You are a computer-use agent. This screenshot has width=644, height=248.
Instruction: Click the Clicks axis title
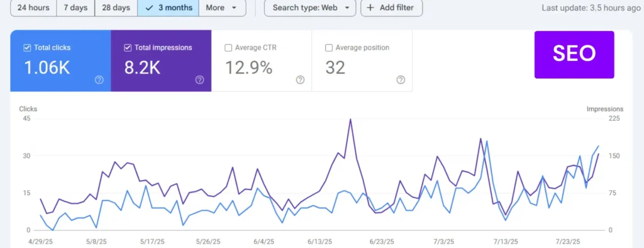28,109
